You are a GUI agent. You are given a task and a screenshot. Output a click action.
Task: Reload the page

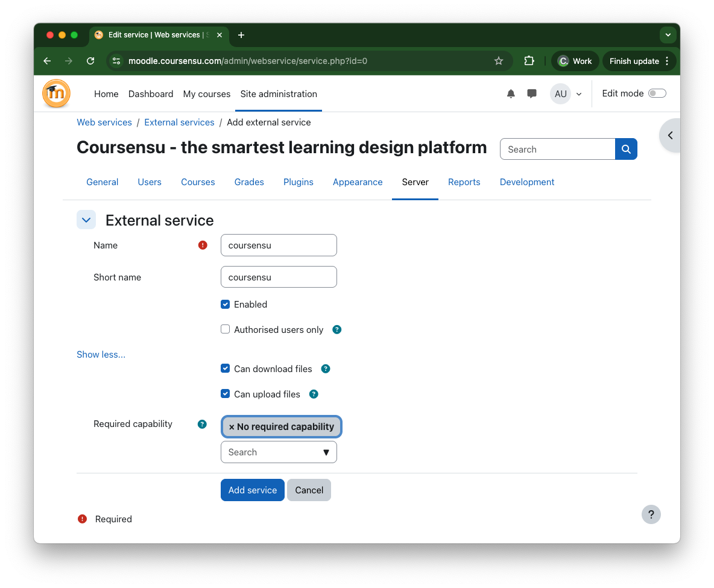point(90,61)
